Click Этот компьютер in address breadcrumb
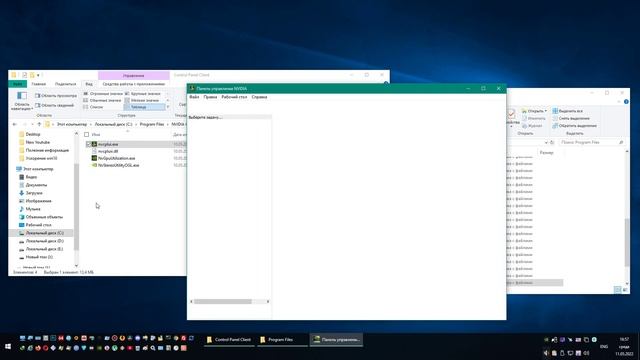This screenshot has width=640, height=360. pos(71,124)
